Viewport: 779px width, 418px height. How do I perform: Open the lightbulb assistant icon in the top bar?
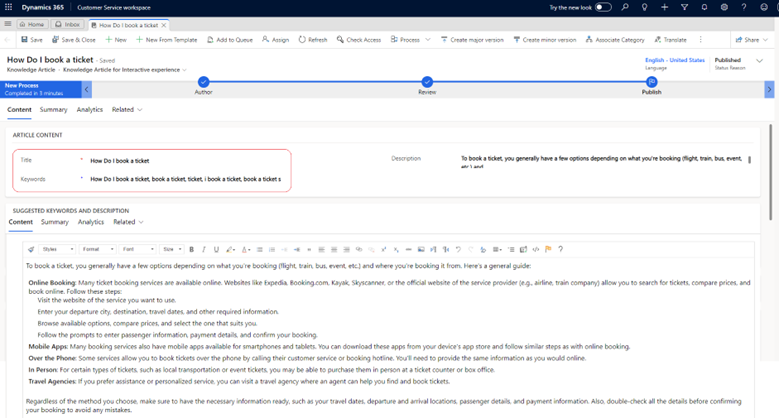click(x=644, y=7)
